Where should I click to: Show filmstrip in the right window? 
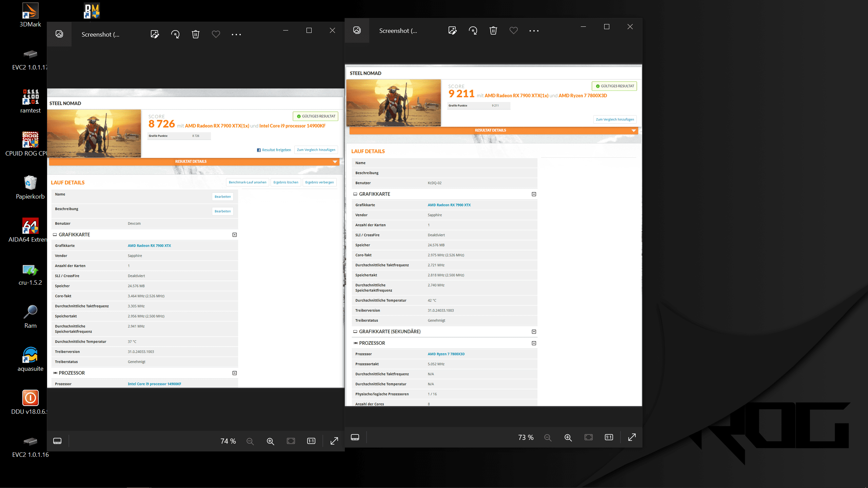point(355,437)
